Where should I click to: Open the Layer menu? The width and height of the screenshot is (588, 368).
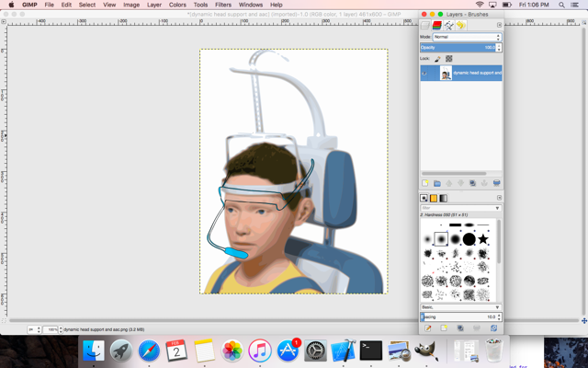click(154, 5)
